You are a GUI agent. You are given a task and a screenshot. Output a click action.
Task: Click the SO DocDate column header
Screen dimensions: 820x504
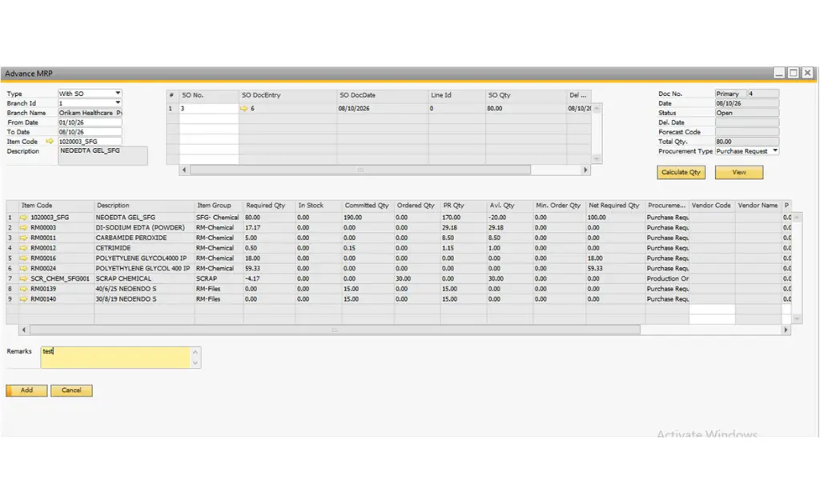(x=382, y=95)
